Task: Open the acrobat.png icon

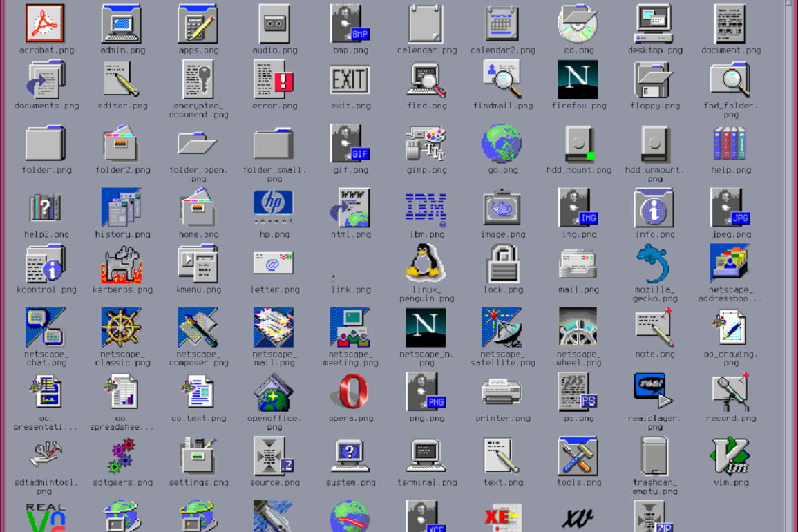Action: click(x=46, y=23)
